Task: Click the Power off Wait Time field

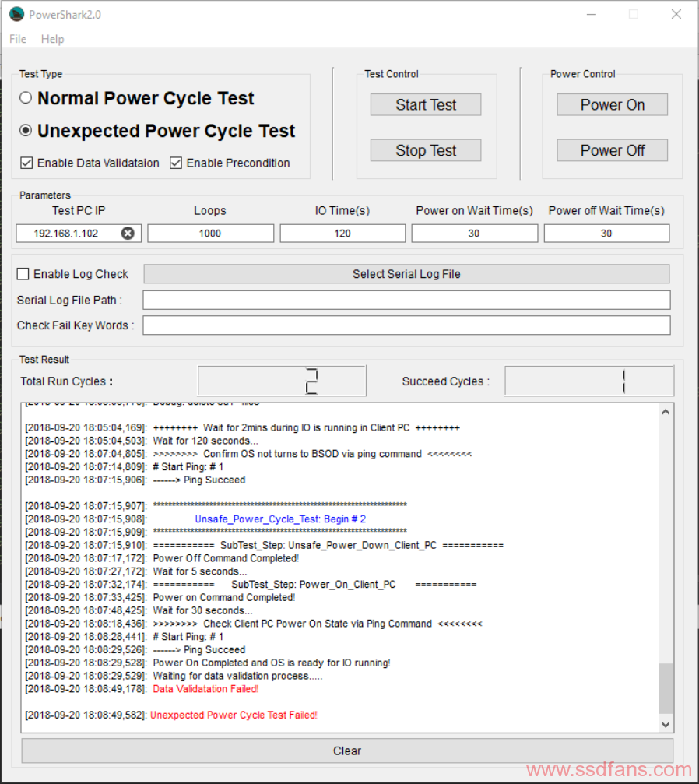Action: (606, 234)
